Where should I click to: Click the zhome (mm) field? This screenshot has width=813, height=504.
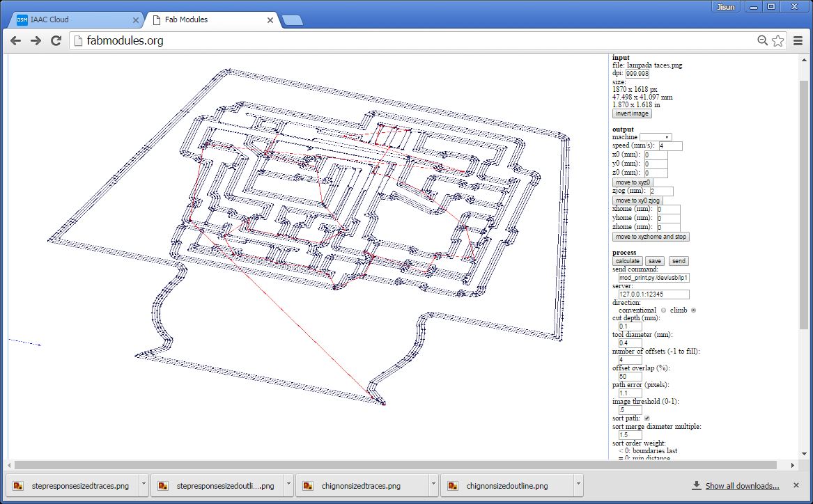[x=668, y=228]
